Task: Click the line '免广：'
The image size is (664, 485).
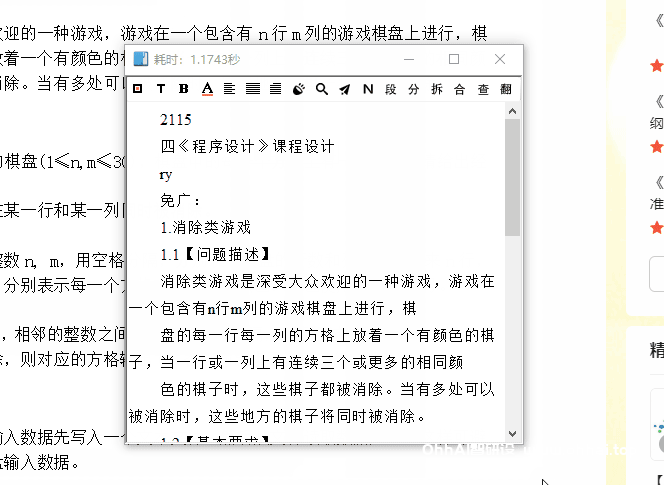Action: pos(180,201)
